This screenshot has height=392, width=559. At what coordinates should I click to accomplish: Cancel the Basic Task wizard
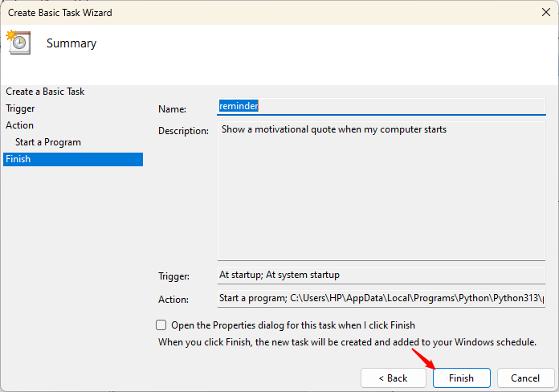[x=525, y=378]
